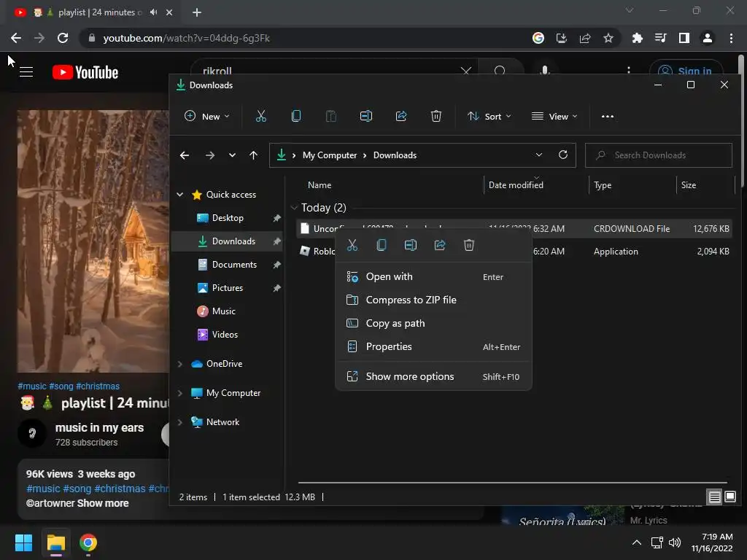Click the Copy icon in the context menu
The height and width of the screenshot is (560, 747).
pos(381,245)
